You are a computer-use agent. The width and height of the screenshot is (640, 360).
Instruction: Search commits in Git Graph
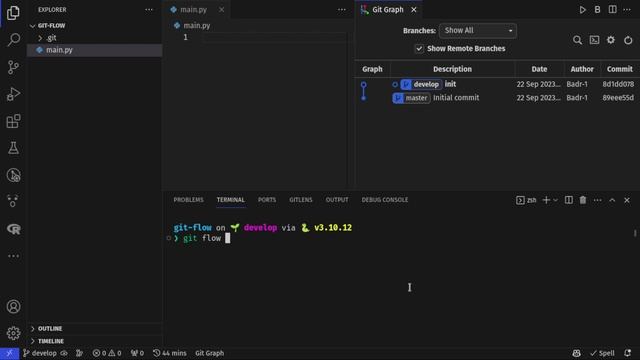tap(577, 40)
